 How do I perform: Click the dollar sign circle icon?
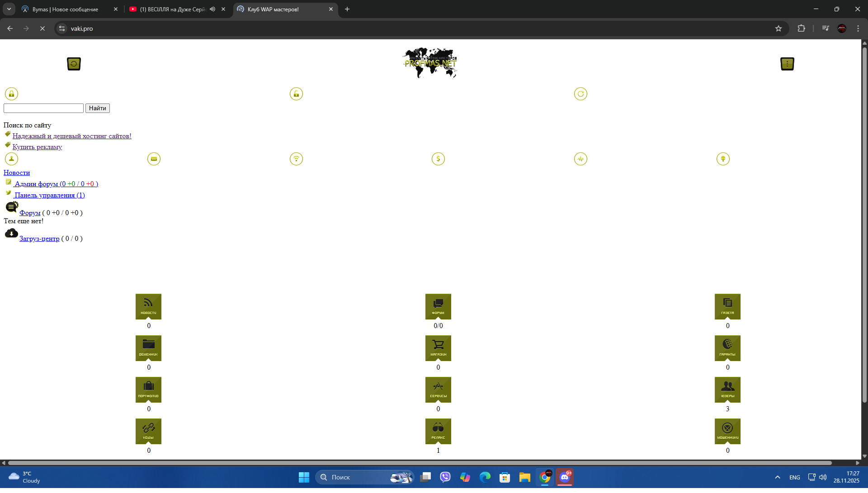438,159
